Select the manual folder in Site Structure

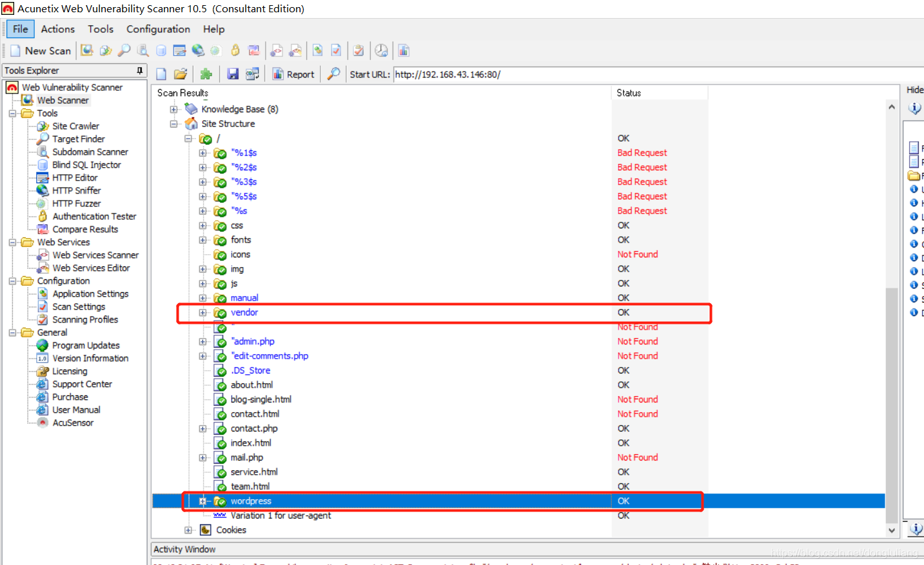pos(244,298)
